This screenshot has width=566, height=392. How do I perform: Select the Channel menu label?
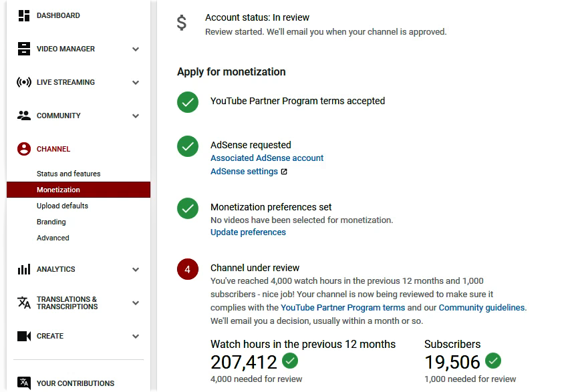53,149
